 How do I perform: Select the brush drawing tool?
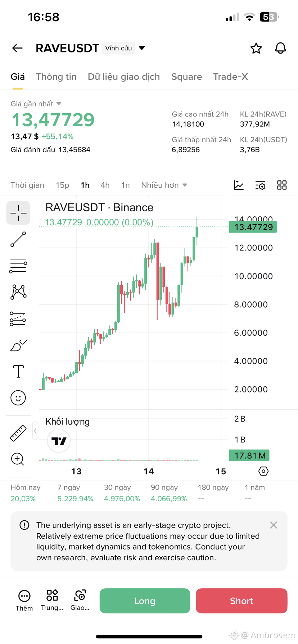point(18,345)
